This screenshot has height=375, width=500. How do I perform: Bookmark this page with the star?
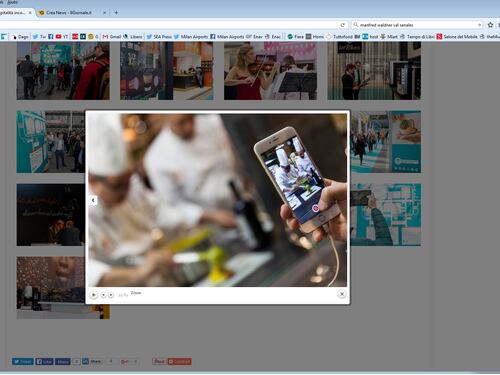point(490,25)
